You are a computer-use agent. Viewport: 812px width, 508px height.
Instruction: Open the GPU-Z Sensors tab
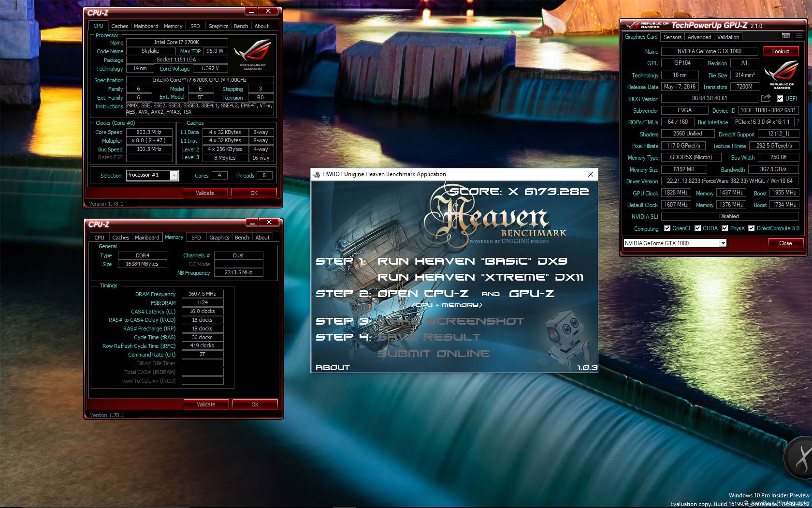tap(672, 37)
